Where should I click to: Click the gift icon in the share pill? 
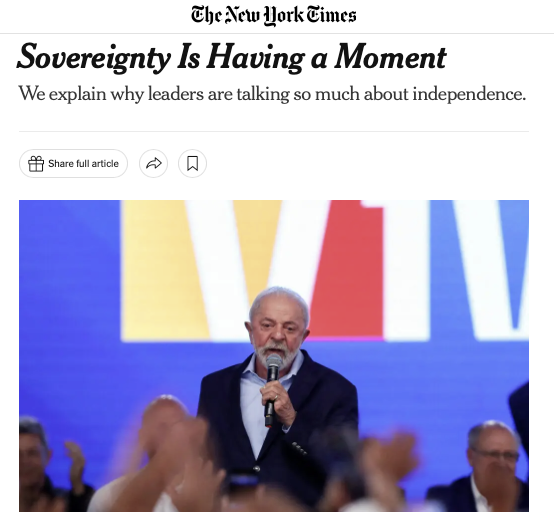(x=36, y=164)
